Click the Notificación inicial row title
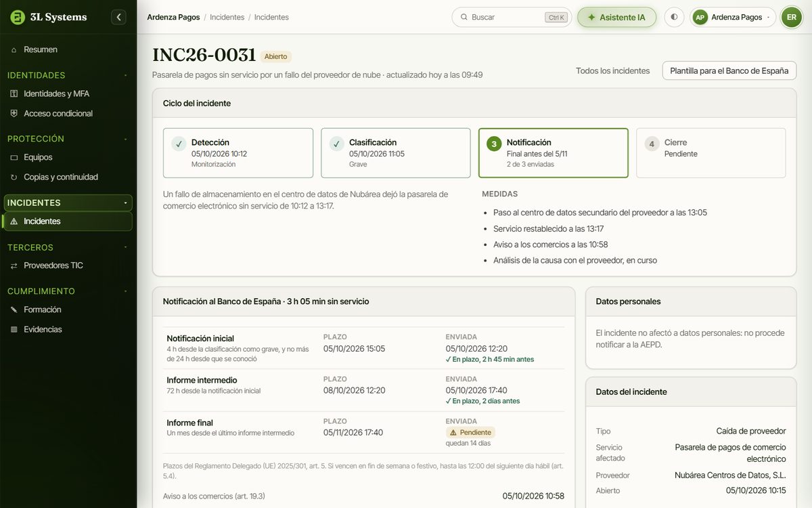The width and height of the screenshot is (812, 508). tap(200, 339)
